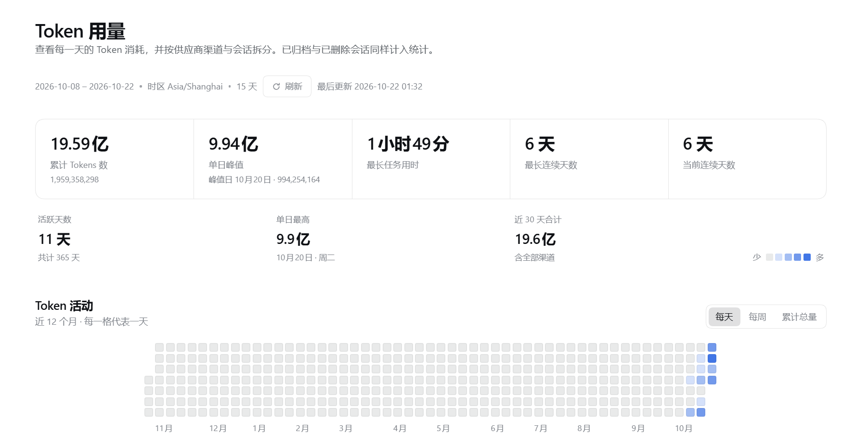Viewport: 868px width, 446px height.
Task: Click the 单日最高 value 9.9亿
Action: pos(293,239)
